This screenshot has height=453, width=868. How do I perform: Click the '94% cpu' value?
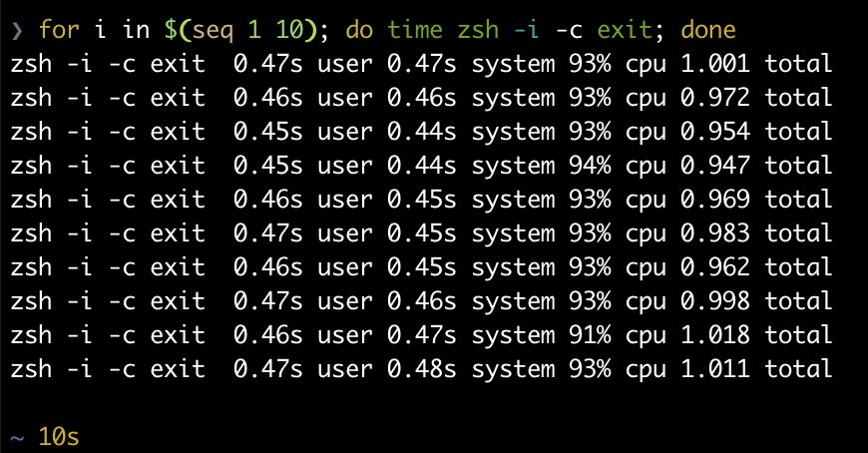pos(618,167)
